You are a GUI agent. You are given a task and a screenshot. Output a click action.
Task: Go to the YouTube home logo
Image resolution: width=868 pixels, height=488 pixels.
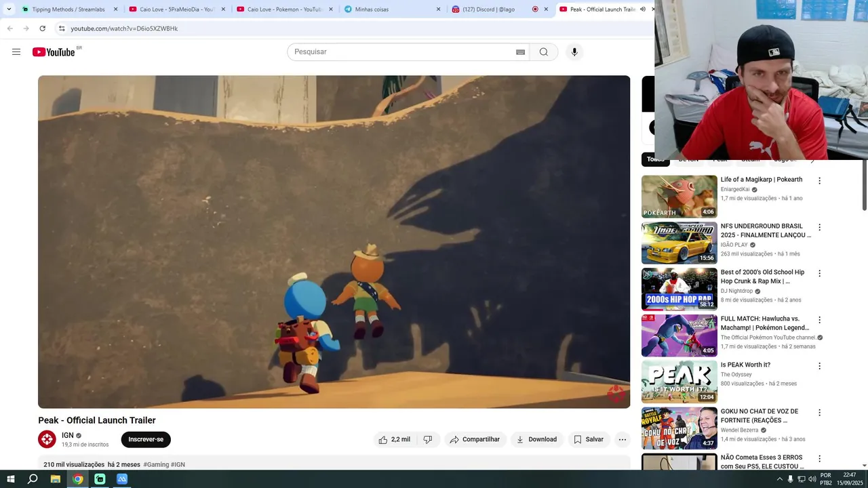pos(54,52)
